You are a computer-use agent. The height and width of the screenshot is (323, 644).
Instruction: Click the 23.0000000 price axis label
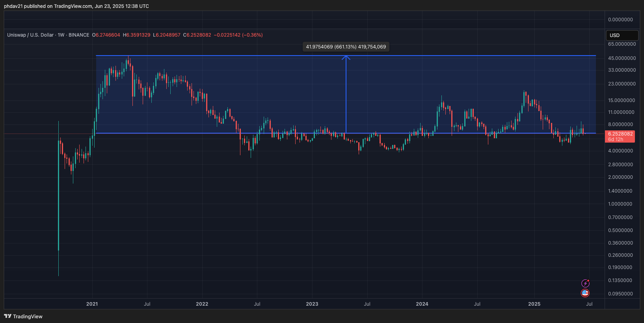(x=622, y=84)
